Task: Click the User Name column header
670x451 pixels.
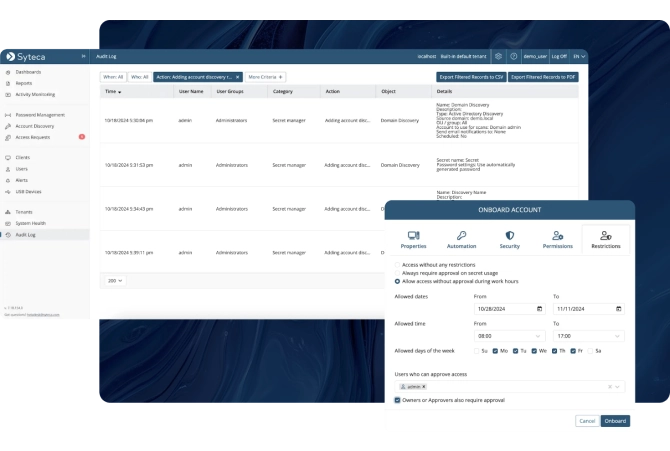Action: coord(191,91)
